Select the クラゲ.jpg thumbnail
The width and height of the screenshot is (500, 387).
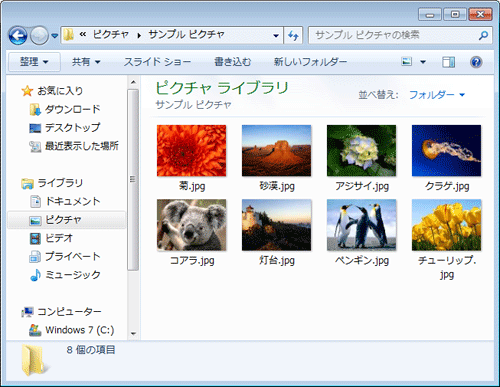coord(446,151)
